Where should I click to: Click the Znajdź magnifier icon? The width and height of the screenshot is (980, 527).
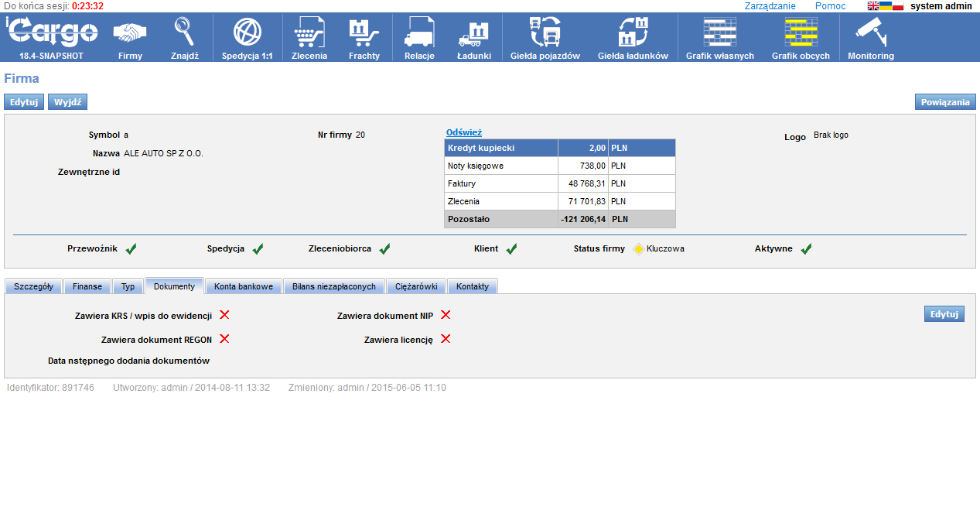184,33
